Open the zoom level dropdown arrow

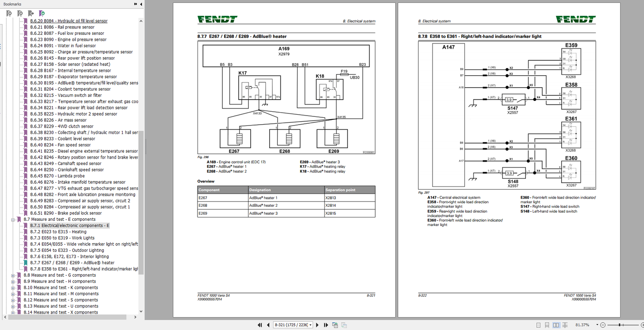click(596, 325)
